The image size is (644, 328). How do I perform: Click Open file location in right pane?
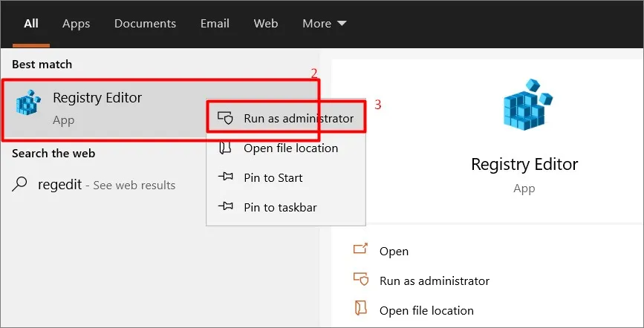[x=426, y=310]
